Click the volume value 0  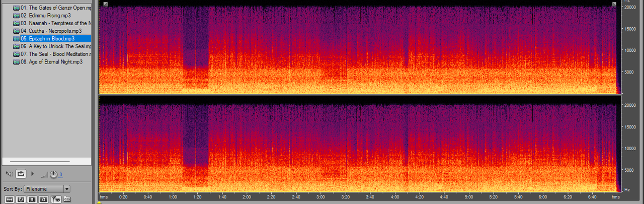61,175
